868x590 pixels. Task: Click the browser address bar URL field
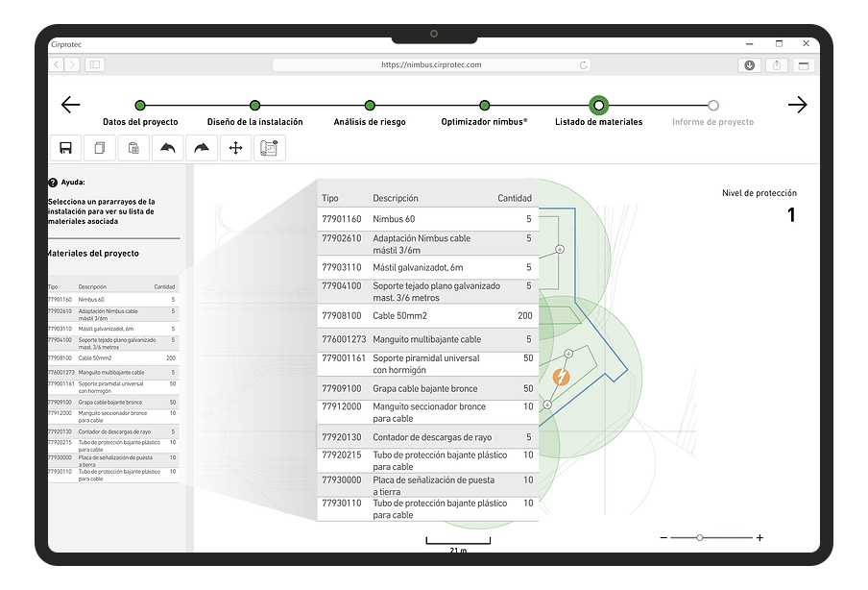pyautogui.click(x=432, y=64)
